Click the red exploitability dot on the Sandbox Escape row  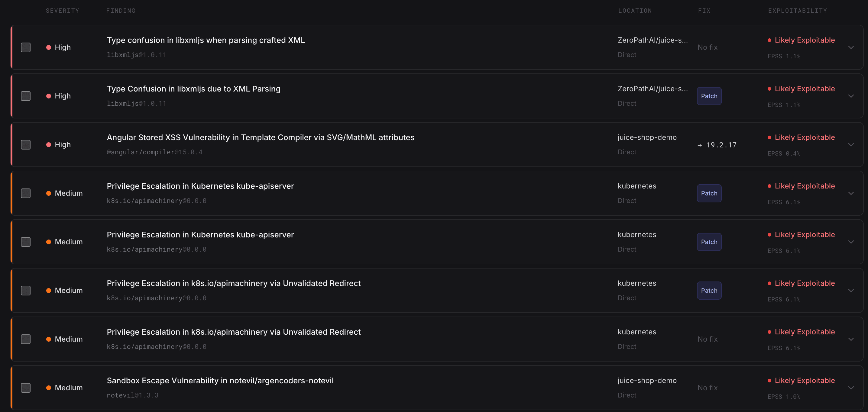(x=769, y=380)
